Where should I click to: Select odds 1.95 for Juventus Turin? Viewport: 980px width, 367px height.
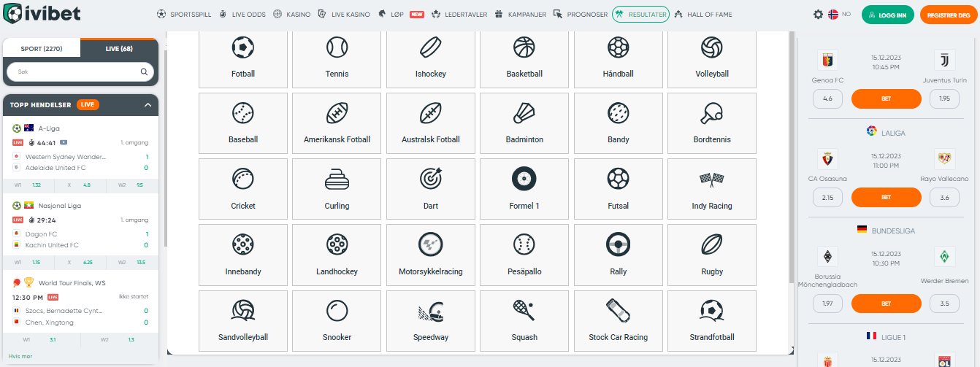click(944, 98)
